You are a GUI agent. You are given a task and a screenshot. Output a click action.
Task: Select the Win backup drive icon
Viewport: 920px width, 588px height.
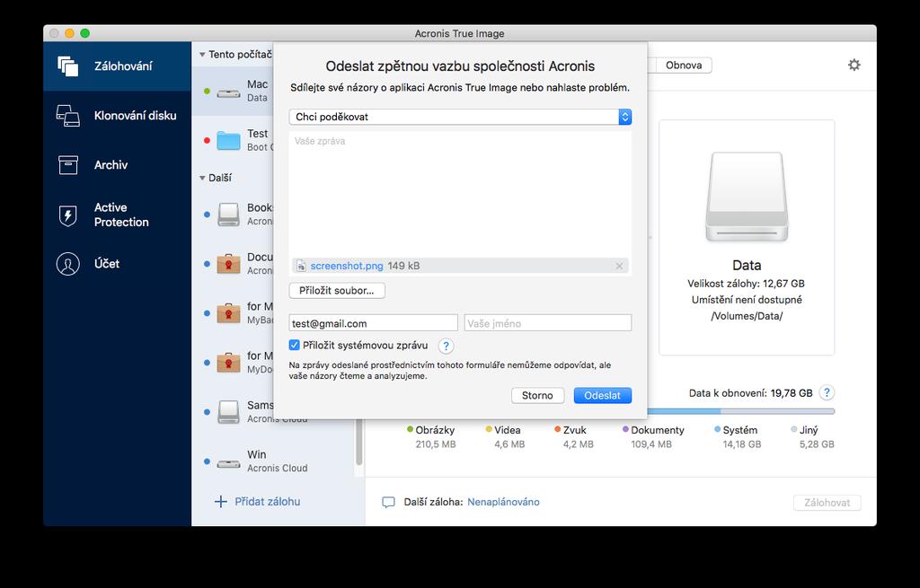tap(228, 464)
